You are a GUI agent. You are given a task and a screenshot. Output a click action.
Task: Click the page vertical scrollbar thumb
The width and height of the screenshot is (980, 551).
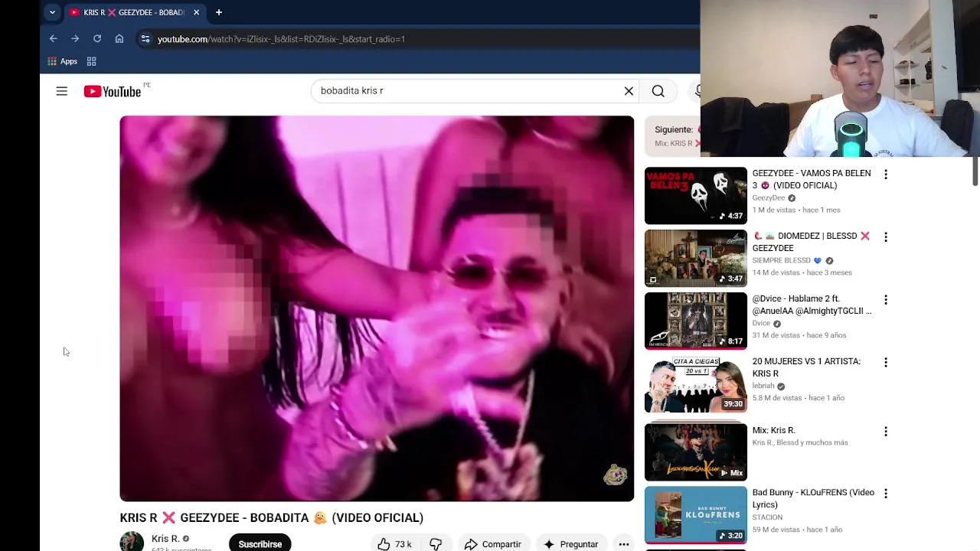[x=975, y=171]
